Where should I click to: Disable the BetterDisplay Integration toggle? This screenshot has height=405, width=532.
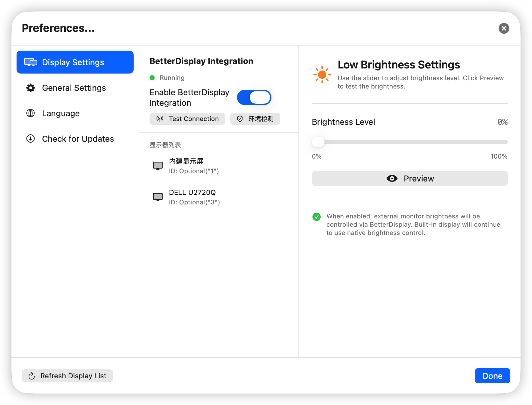tap(254, 97)
